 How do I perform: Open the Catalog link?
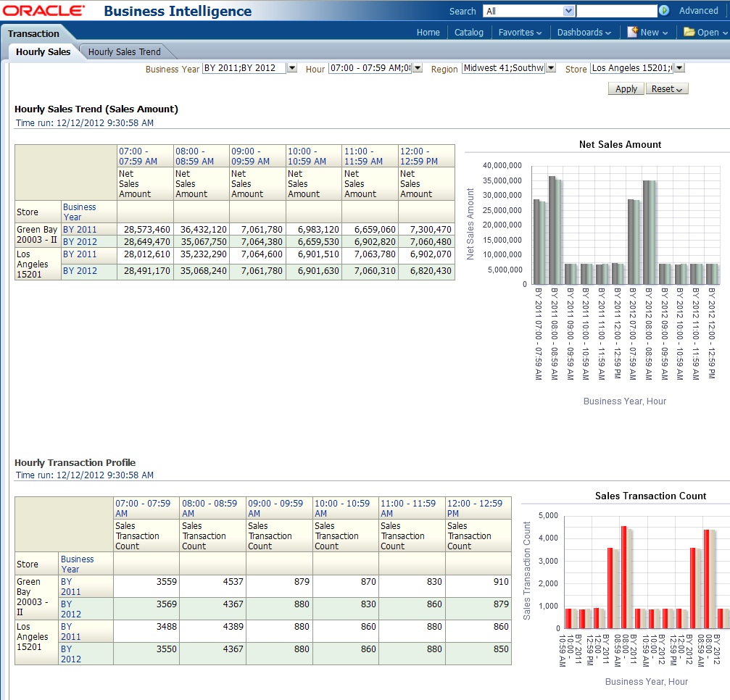tap(469, 33)
